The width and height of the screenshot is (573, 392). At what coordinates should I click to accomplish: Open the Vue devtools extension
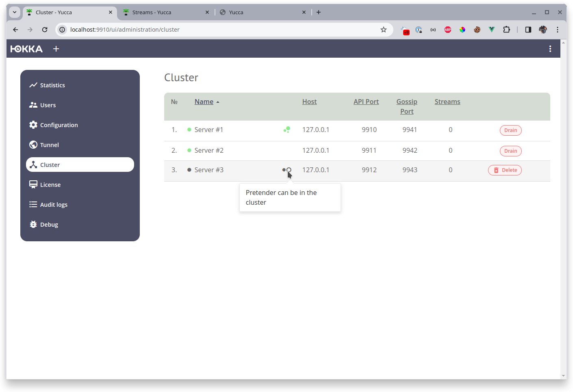pos(492,30)
